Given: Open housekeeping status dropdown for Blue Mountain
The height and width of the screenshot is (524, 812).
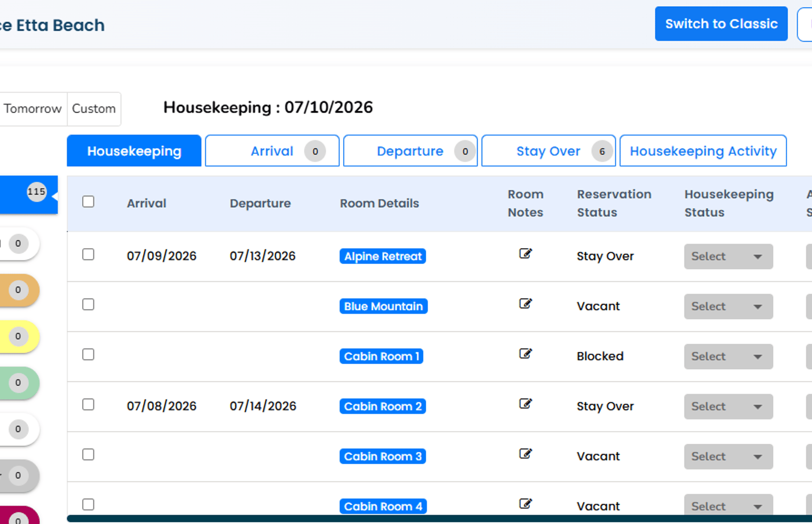Looking at the screenshot, I should click(x=728, y=307).
